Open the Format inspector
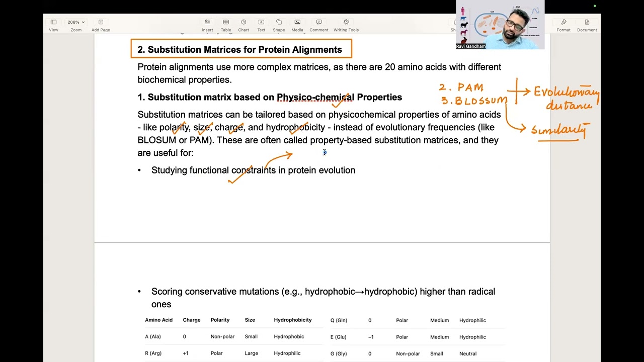The height and width of the screenshot is (362, 644). 563,25
